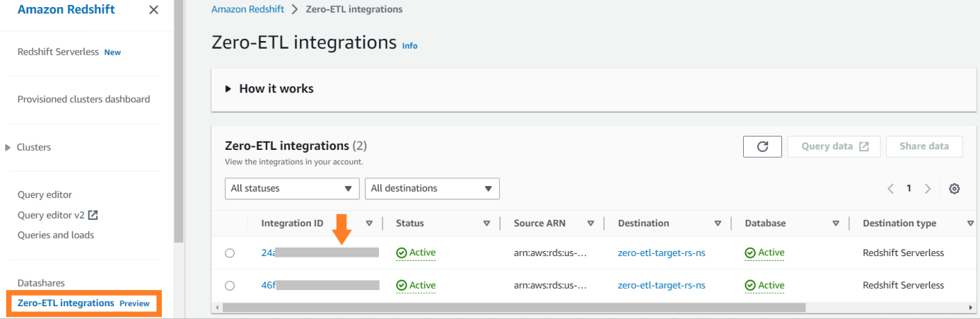Open zero-etl-target-rs-ns destination in first row

661,253
